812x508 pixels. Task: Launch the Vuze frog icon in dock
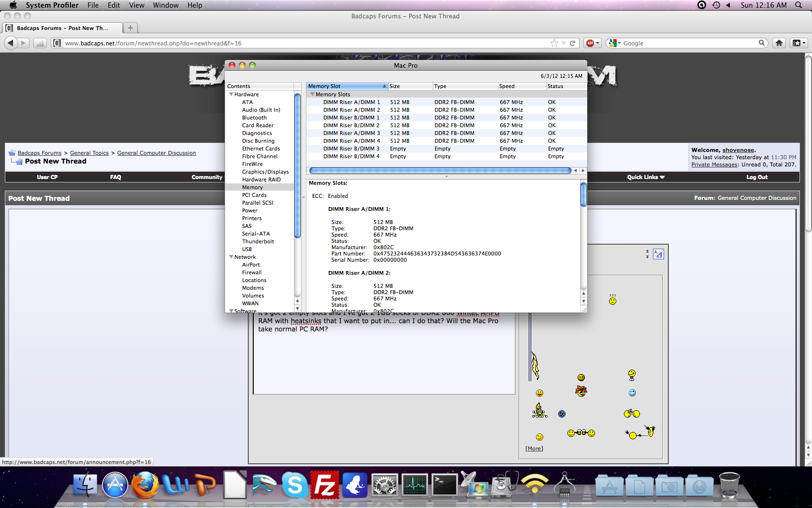[355, 485]
